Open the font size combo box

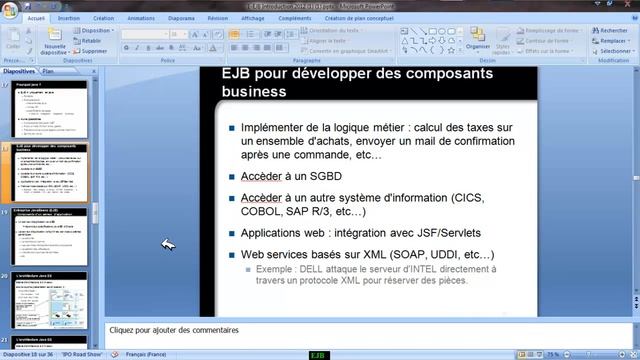pos(179,34)
